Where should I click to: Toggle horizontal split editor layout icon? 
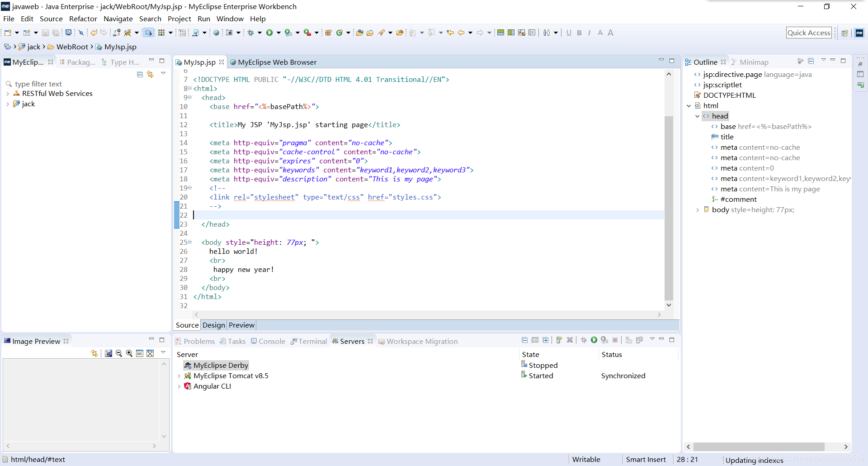tap(500, 33)
